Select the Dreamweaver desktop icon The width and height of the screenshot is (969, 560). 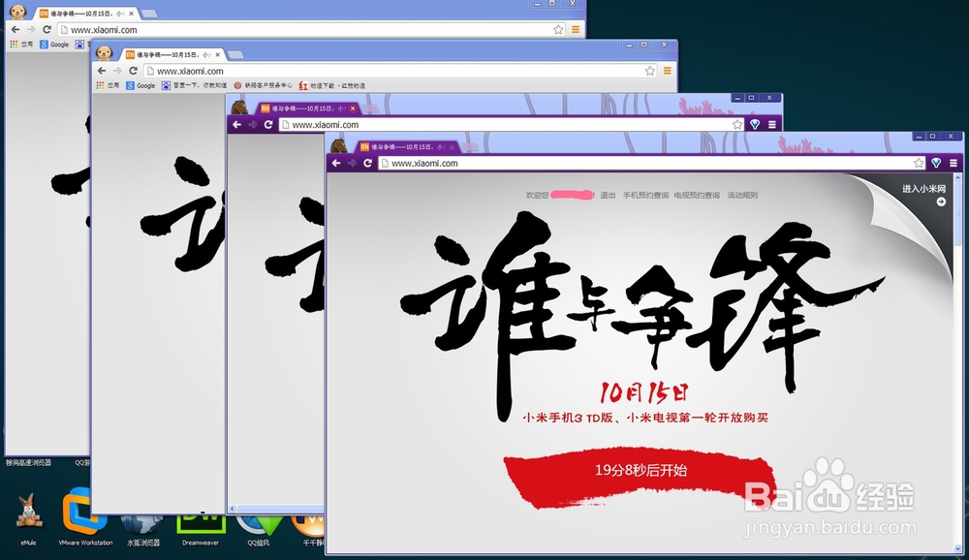[201, 528]
